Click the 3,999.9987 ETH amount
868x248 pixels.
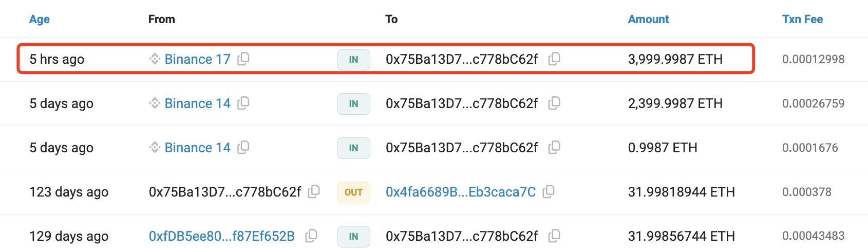[675, 59]
